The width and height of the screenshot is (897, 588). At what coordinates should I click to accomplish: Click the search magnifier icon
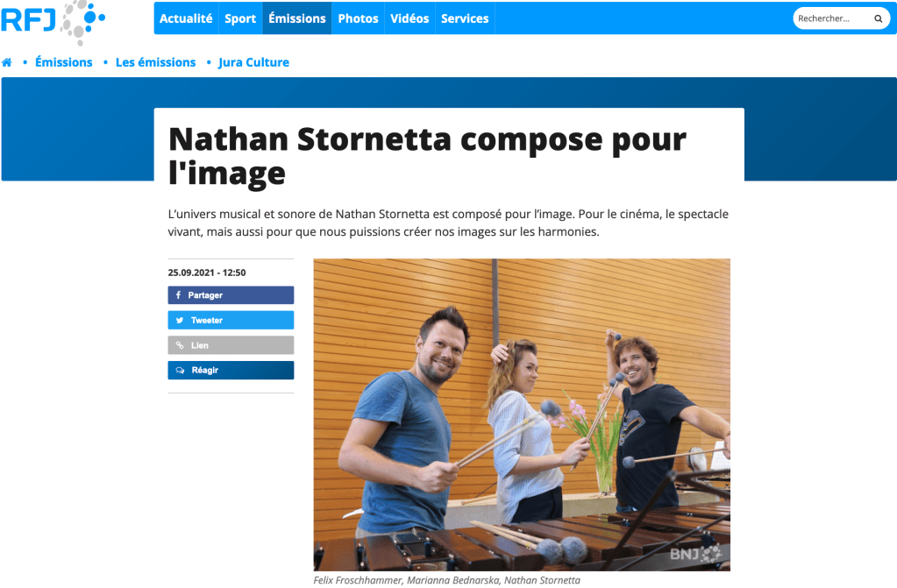click(878, 19)
